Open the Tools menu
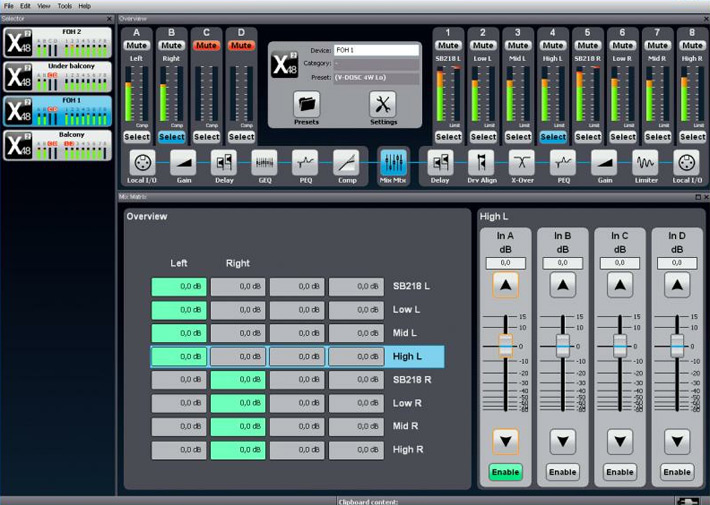710x505 pixels. pos(63,6)
